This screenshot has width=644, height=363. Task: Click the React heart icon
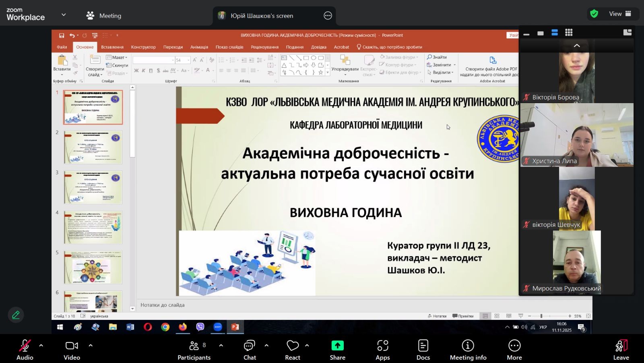293,346
